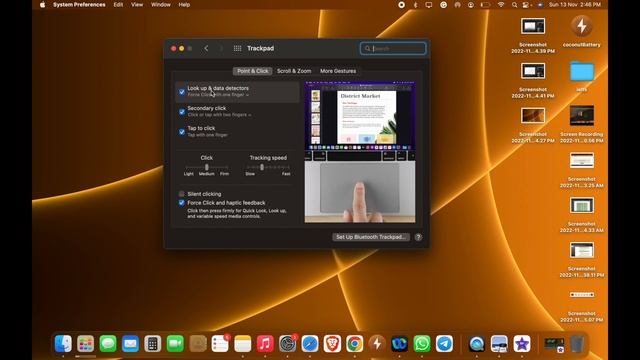Image resolution: width=640 pixels, height=360 pixels.
Task: Open Reminders in the Dock
Action: [220, 344]
